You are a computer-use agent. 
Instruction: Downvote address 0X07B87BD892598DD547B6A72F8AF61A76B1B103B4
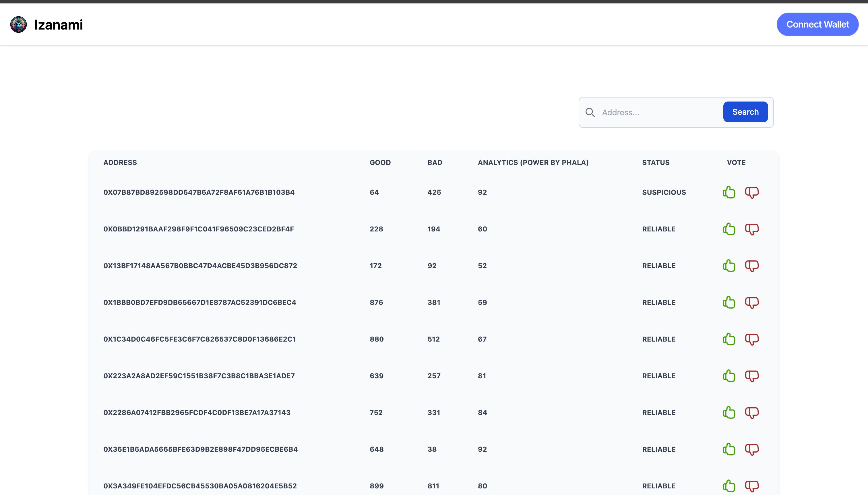click(x=752, y=193)
